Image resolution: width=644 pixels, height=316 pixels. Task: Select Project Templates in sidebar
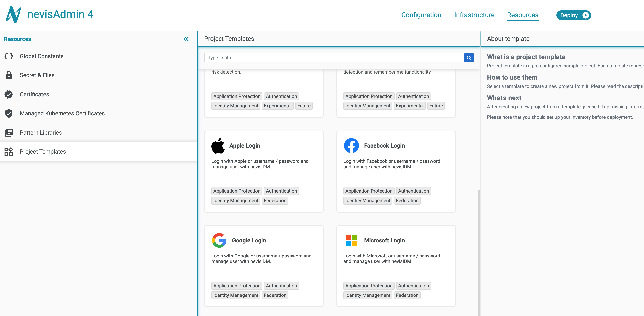tap(99, 151)
